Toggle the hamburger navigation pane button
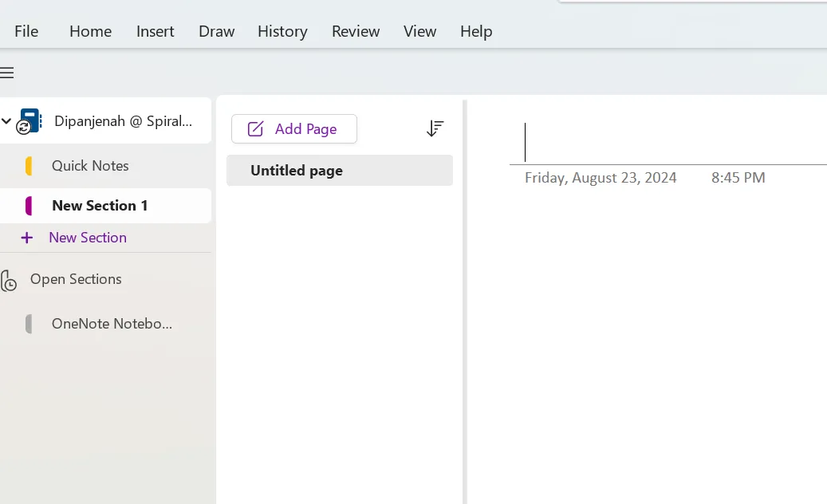This screenshot has width=827, height=504. (x=7, y=73)
